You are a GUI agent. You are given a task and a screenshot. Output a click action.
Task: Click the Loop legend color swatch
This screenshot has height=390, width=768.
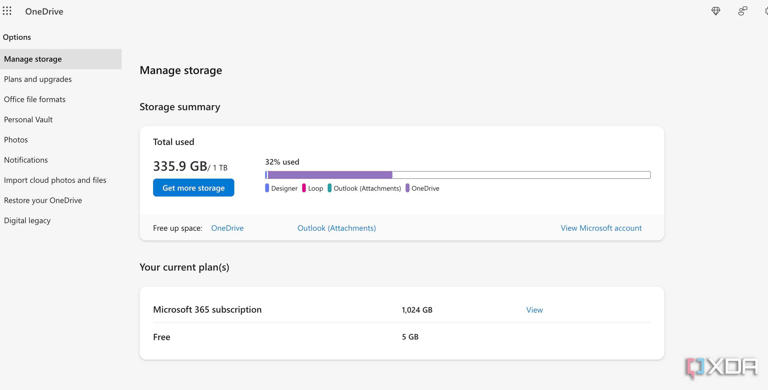(304, 188)
